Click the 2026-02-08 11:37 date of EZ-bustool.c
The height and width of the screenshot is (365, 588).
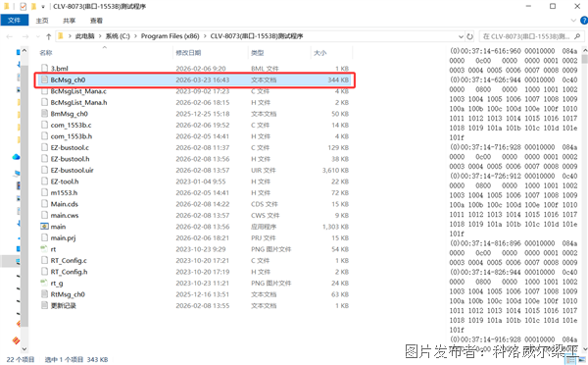(x=203, y=147)
